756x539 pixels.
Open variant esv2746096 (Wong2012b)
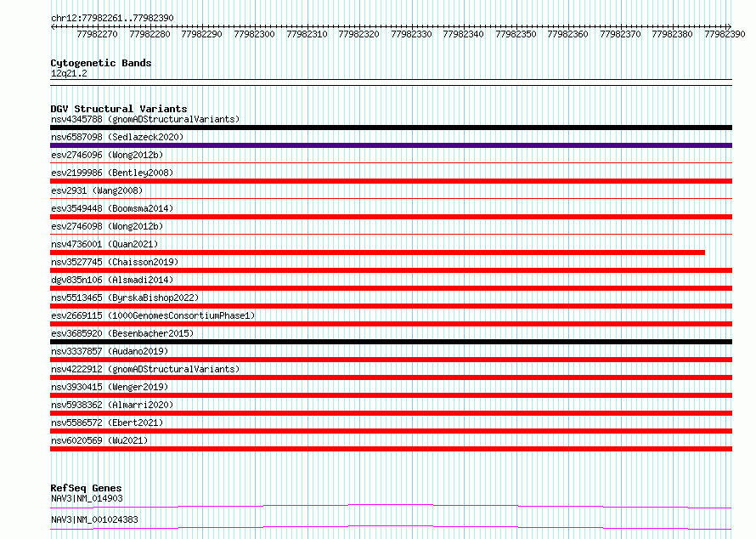[x=107, y=155]
